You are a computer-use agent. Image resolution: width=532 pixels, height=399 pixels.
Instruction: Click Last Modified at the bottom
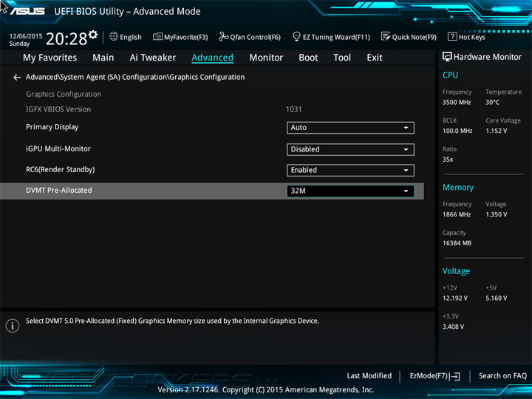pos(369,376)
